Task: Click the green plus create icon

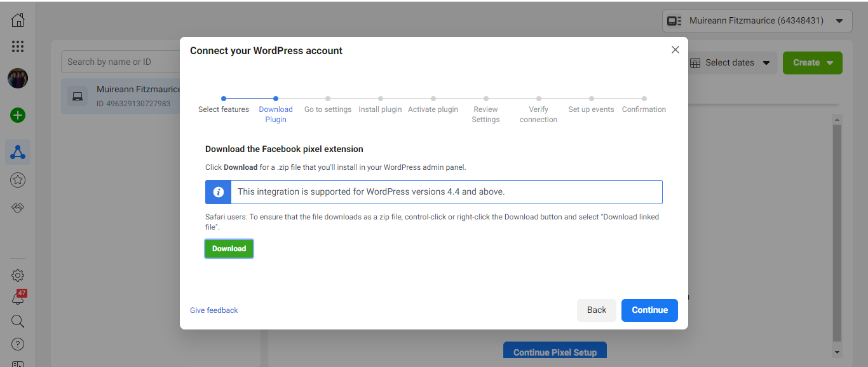Action: [18, 115]
